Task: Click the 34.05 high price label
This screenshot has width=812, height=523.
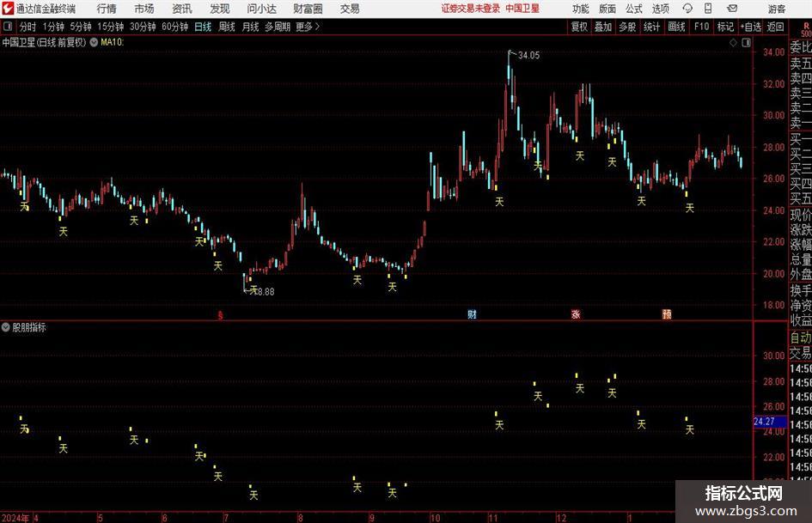Action: (x=528, y=56)
